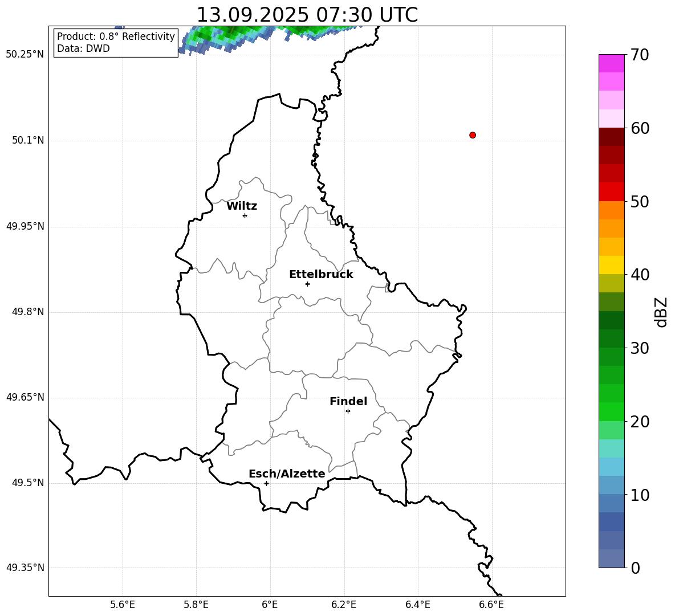This screenshot has width=675, height=616.
Task: Click the olive colorbar segment just below 40
Action: [612, 283]
